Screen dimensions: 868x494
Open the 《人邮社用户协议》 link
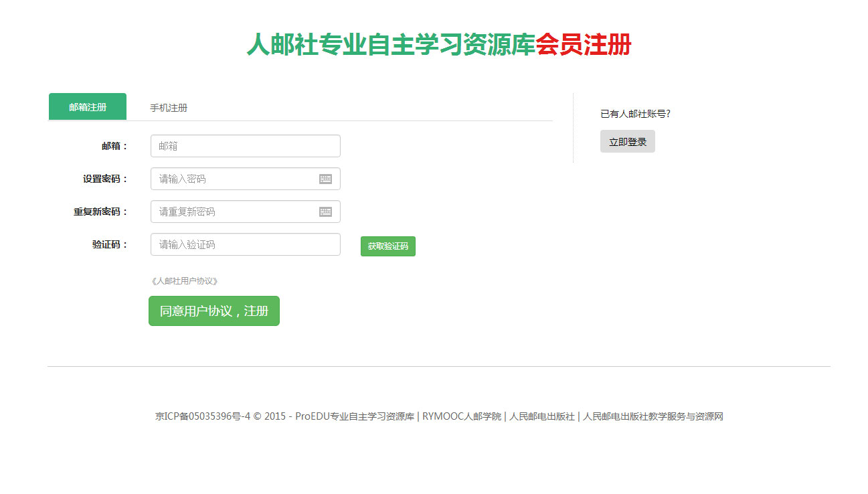pyautogui.click(x=185, y=281)
